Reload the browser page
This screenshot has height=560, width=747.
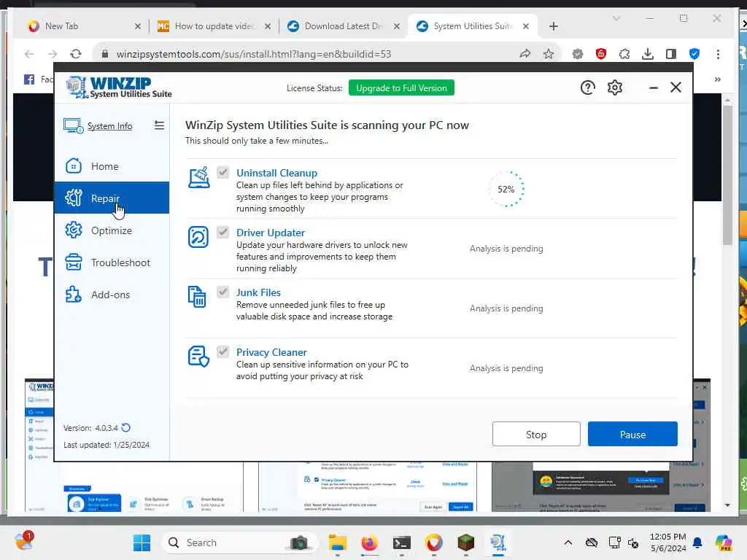pos(76,54)
